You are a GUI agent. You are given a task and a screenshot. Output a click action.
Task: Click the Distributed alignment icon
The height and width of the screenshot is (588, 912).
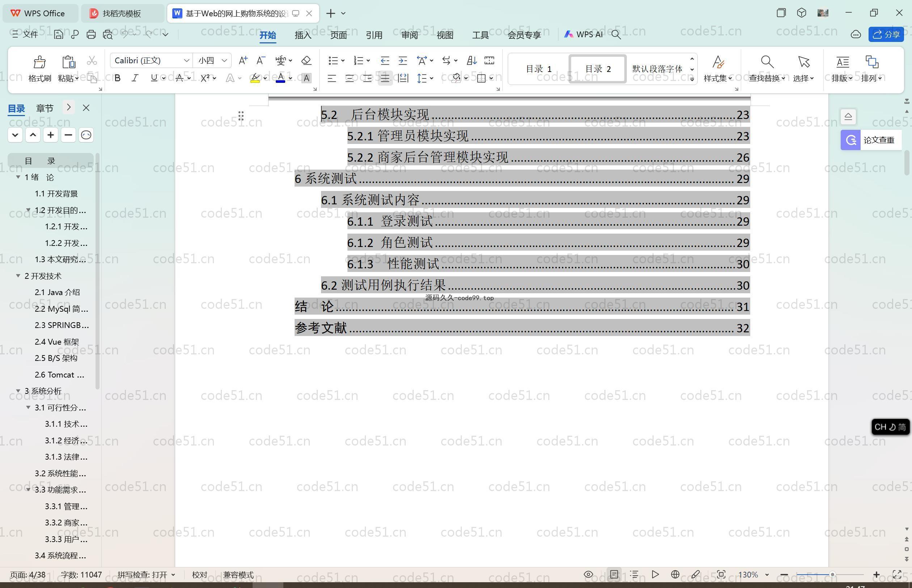click(403, 78)
